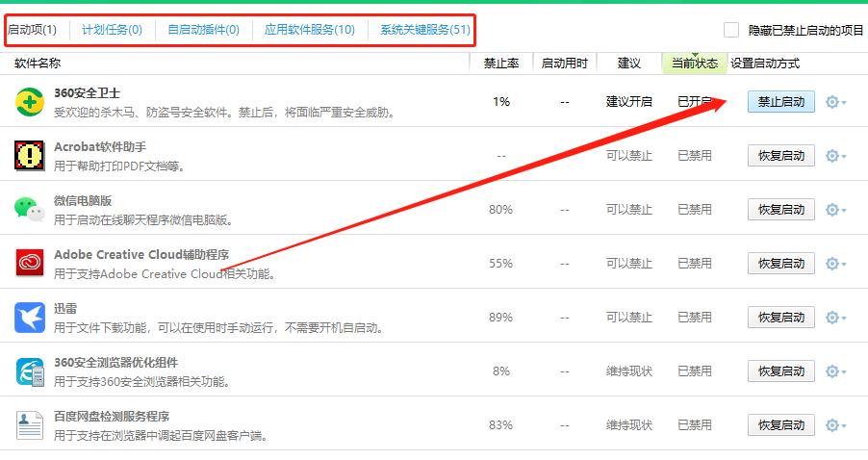Sort by 启动用时 column header
Image resolution: width=868 pixels, height=460 pixels.
(565, 64)
